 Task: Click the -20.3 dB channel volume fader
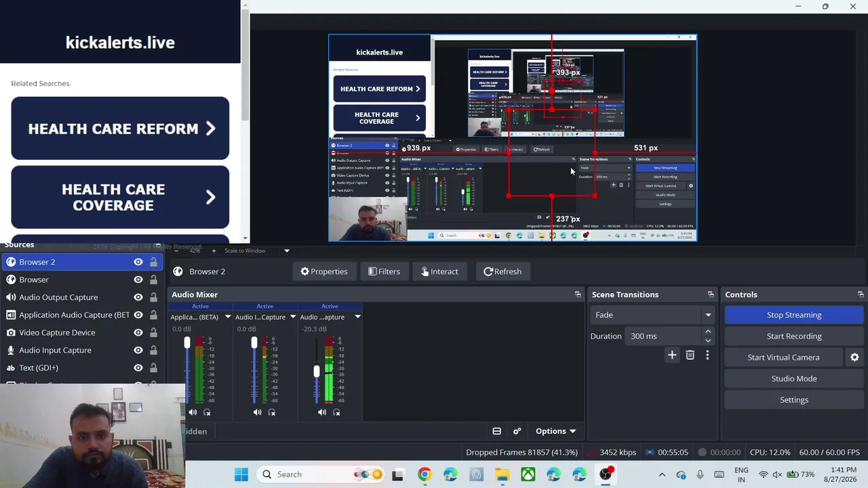(316, 371)
